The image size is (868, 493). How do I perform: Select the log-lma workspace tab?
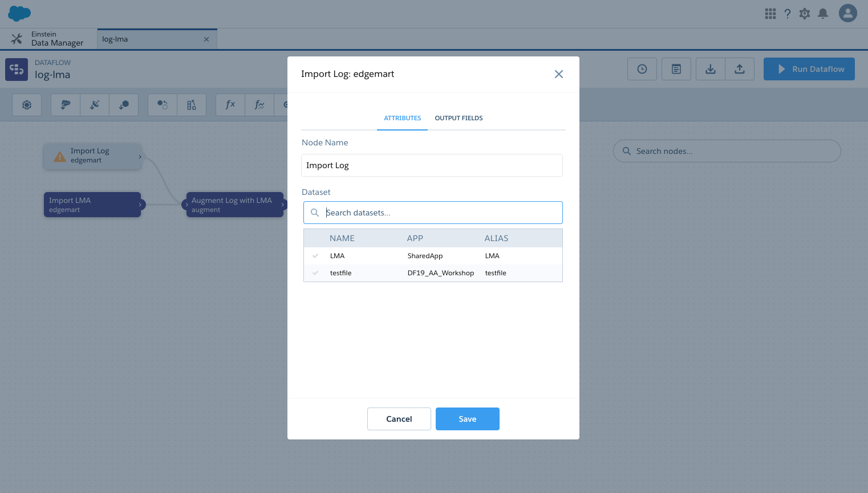pos(157,39)
